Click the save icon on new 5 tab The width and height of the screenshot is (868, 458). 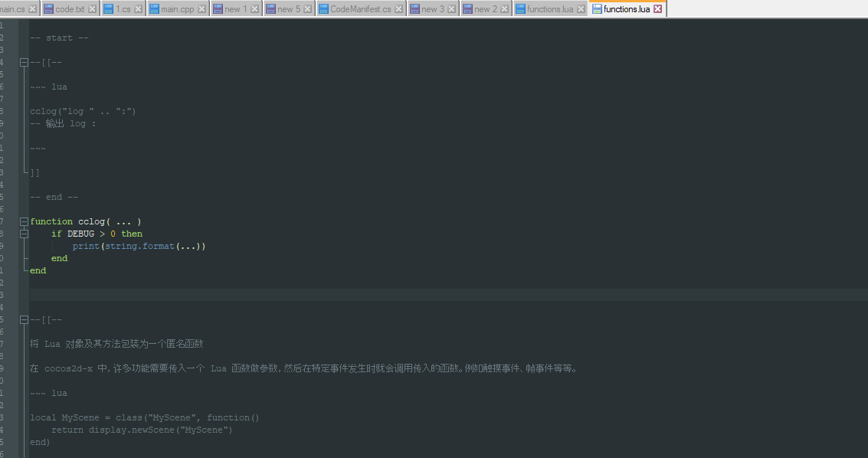[x=270, y=8]
